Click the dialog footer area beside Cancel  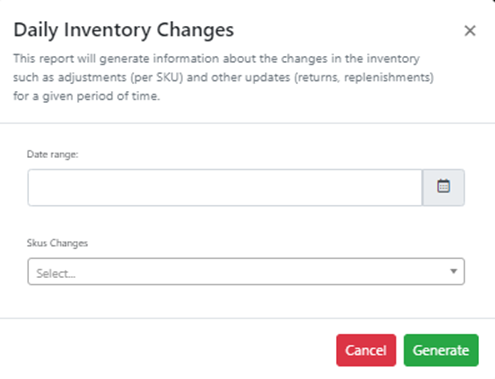(167, 349)
